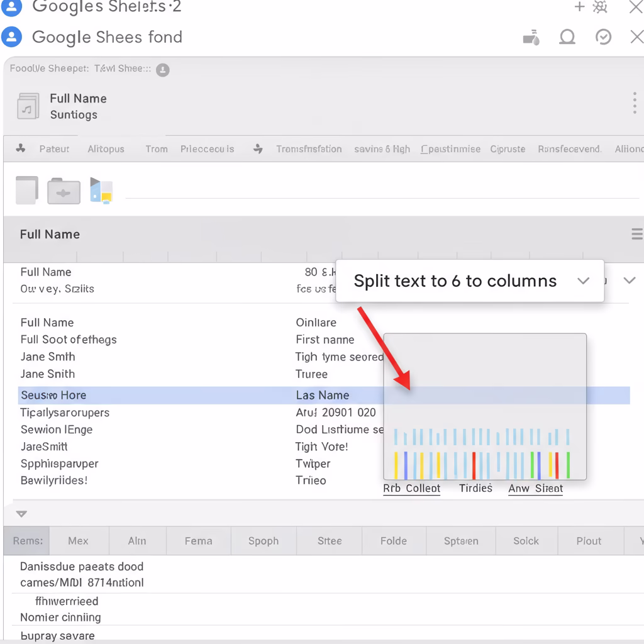Open the Alitopus menu tab
Image resolution: width=644 pixels, height=644 pixels.
[106, 149]
